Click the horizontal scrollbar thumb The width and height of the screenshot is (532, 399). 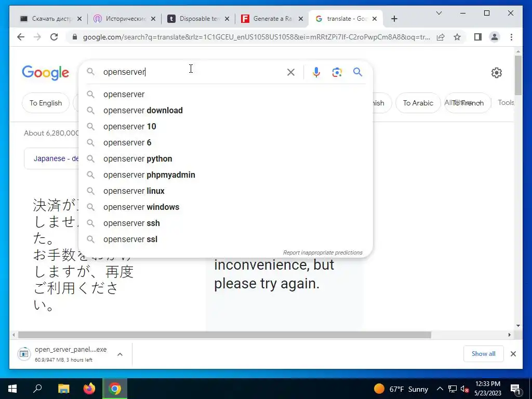click(224, 335)
